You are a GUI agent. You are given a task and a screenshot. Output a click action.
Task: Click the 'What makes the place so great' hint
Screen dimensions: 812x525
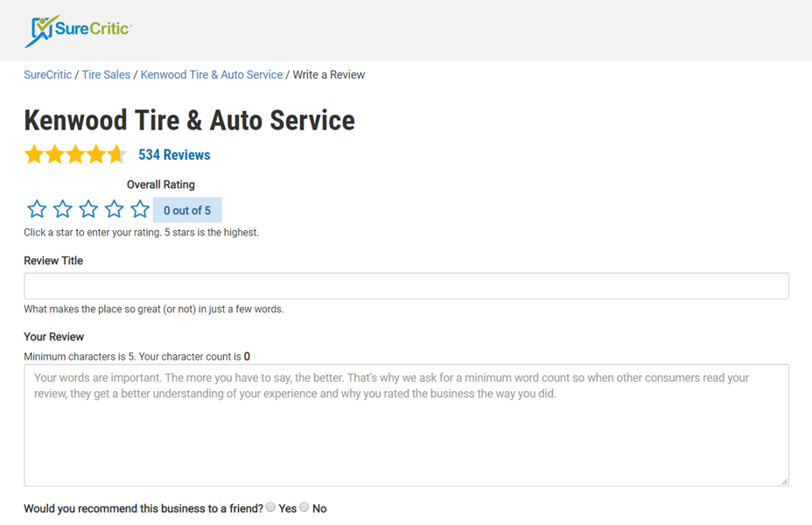(x=154, y=309)
